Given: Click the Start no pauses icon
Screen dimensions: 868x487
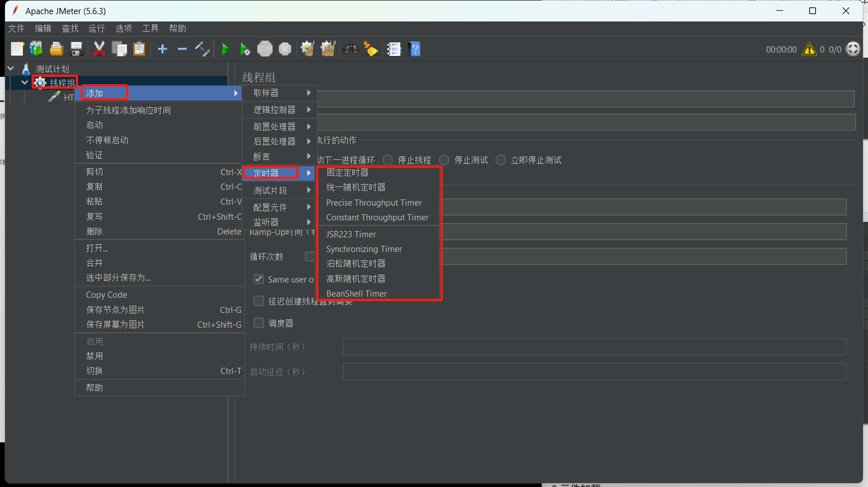Looking at the screenshot, I should pos(245,49).
